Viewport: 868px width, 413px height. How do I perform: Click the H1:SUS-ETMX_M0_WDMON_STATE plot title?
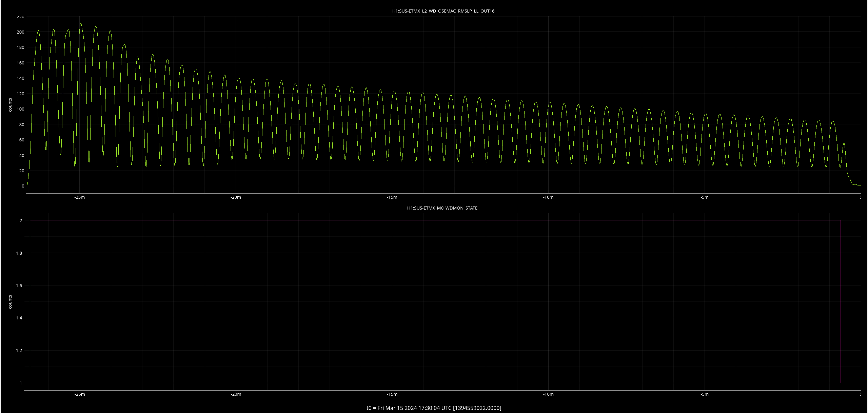tap(442, 208)
